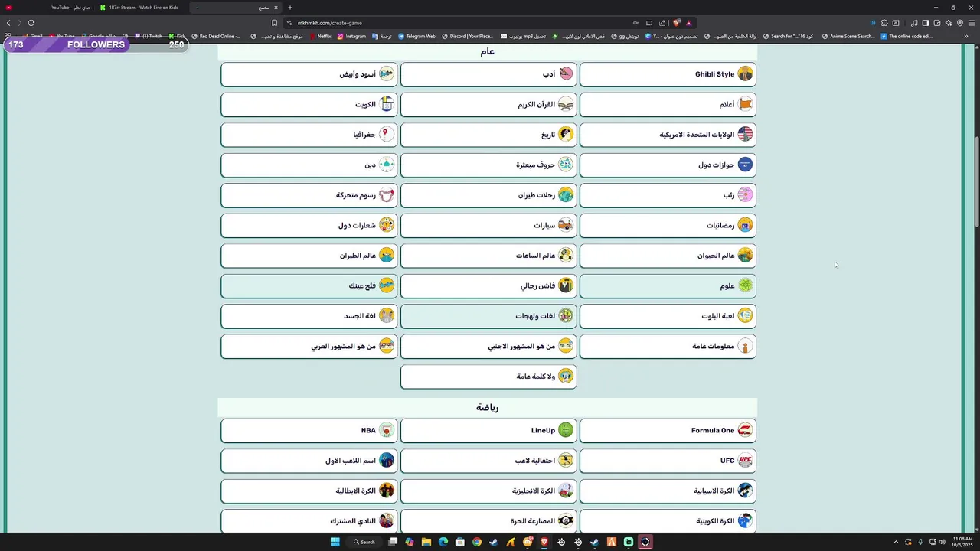Click the NBA category icon
Screen dimensions: 980x551
[387, 430]
